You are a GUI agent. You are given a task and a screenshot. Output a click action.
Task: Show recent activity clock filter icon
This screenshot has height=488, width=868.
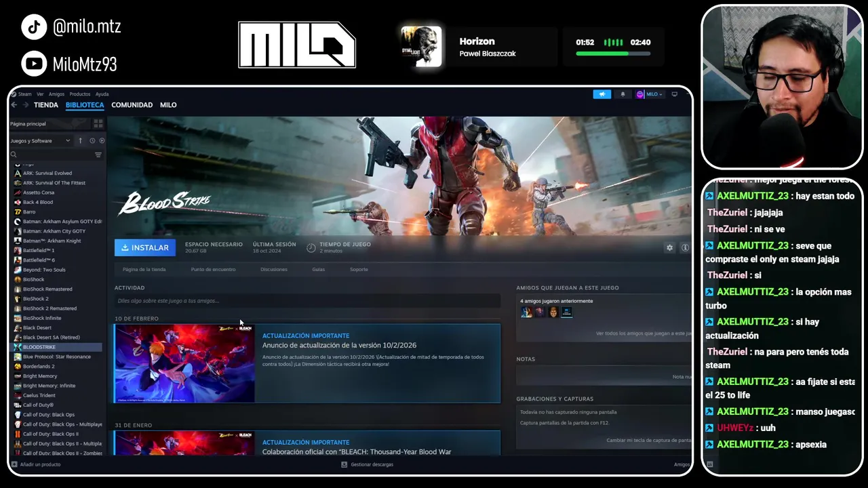(92, 140)
